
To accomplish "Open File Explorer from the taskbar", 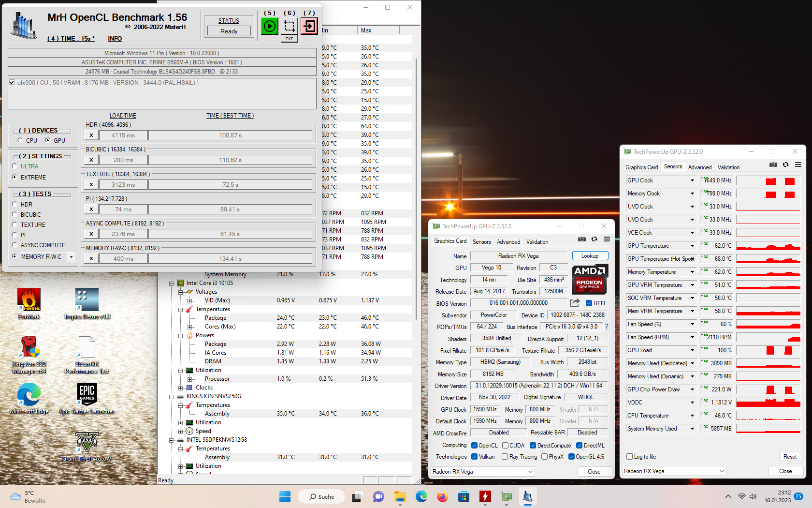I will 400,496.
